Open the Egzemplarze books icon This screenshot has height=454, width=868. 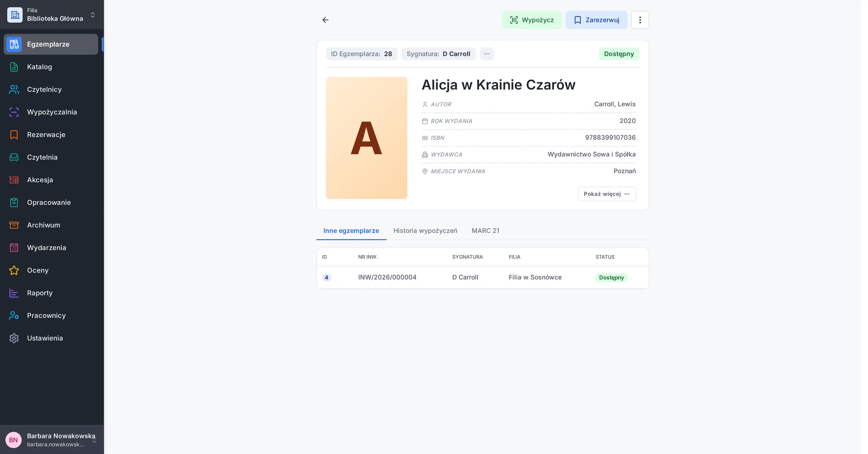(x=14, y=44)
